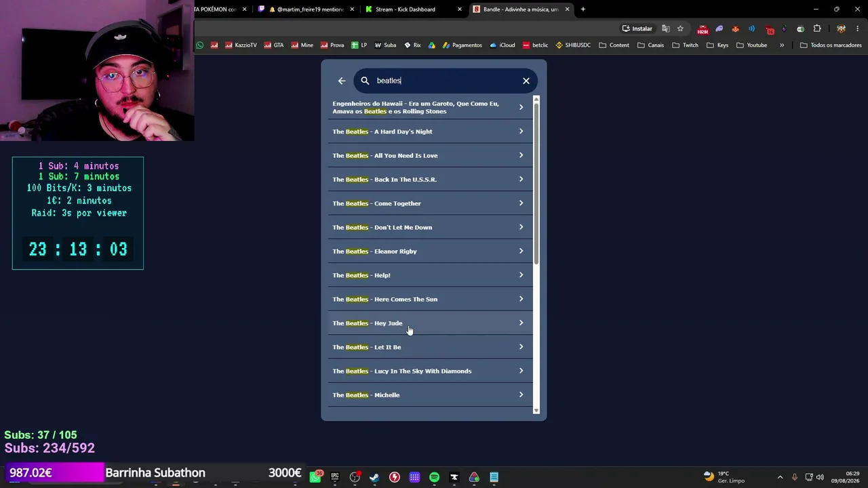Bookmark this page with the star
This screenshot has width=868, height=488.
pyautogui.click(x=680, y=28)
